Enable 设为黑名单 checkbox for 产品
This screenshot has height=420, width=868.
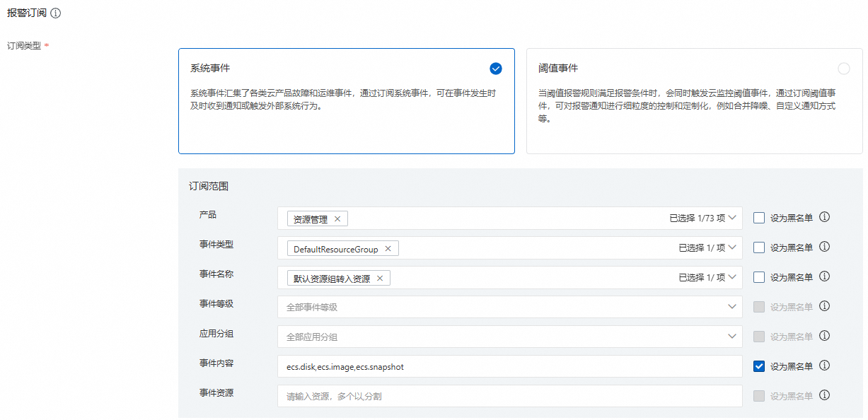point(759,218)
